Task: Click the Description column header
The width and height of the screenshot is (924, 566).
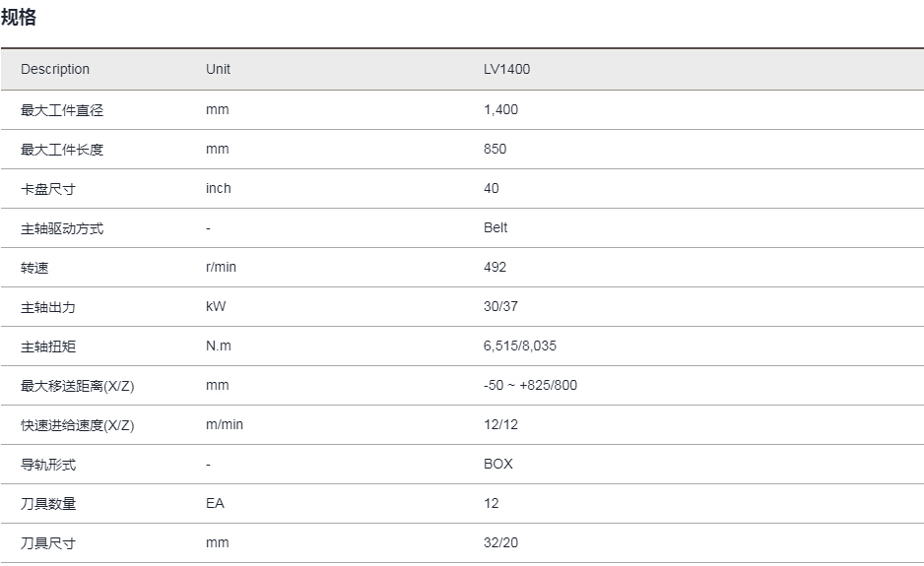Action: [55, 70]
